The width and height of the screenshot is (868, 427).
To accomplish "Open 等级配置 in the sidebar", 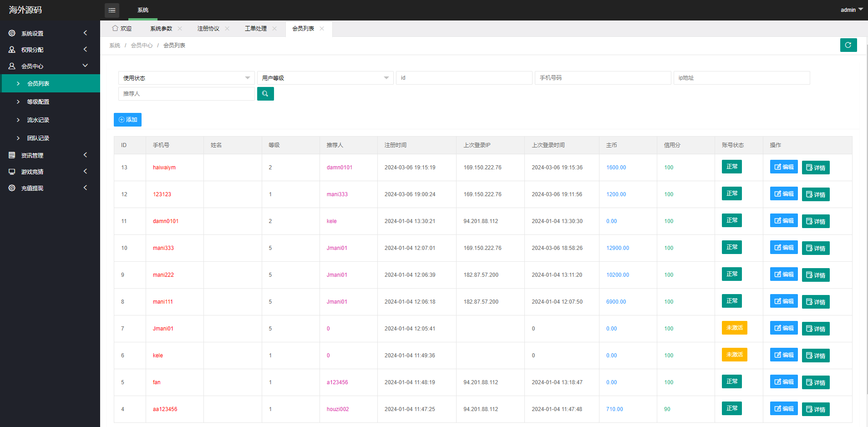I will pos(38,102).
